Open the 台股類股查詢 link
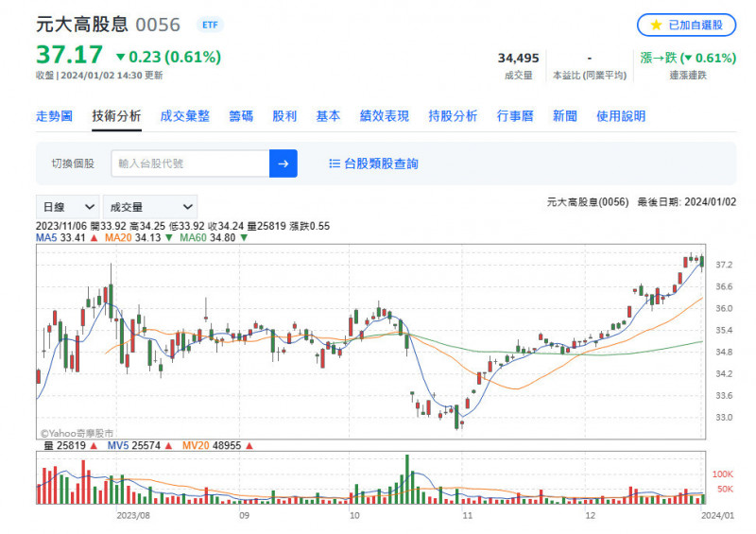This screenshot has height=534, width=756. tap(381, 164)
